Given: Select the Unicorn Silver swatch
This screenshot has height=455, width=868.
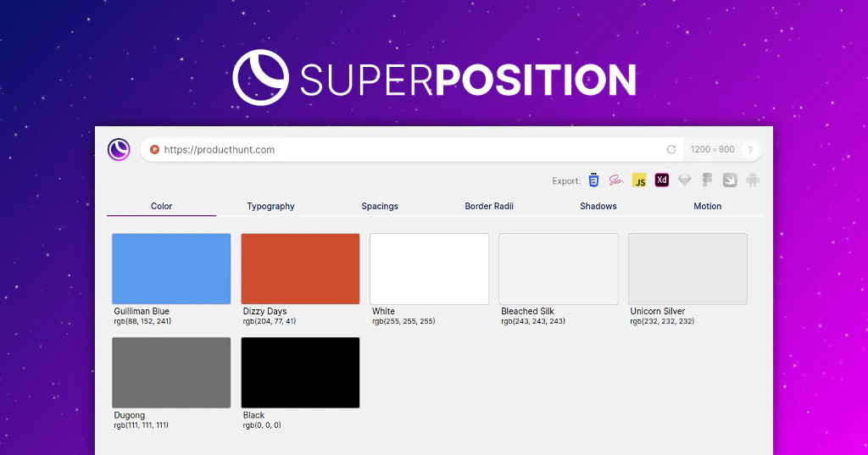Looking at the screenshot, I should pyautogui.click(x=687, y=269).
